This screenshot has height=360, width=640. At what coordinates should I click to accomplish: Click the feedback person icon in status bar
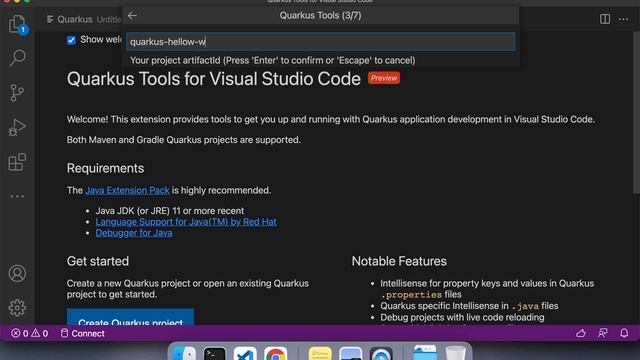tap(602, 333)
